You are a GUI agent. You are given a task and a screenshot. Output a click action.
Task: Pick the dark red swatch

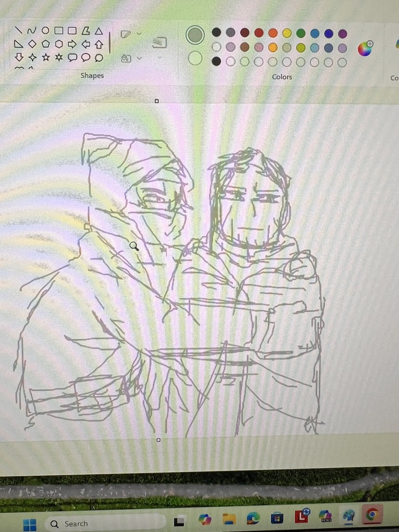pos(245,33)
